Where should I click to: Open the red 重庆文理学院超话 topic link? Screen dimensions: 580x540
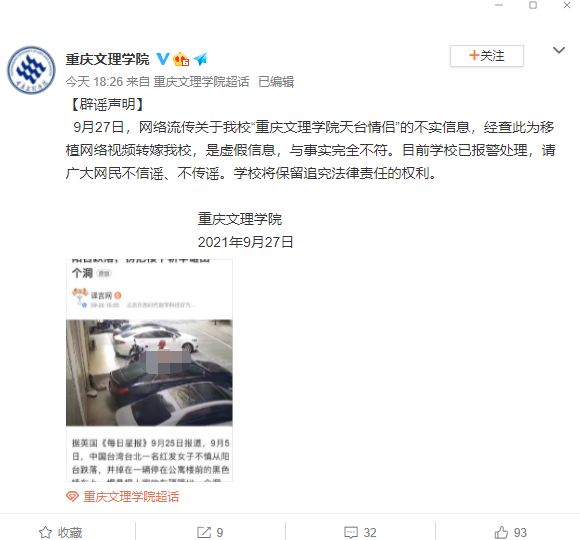pos(131,496)
